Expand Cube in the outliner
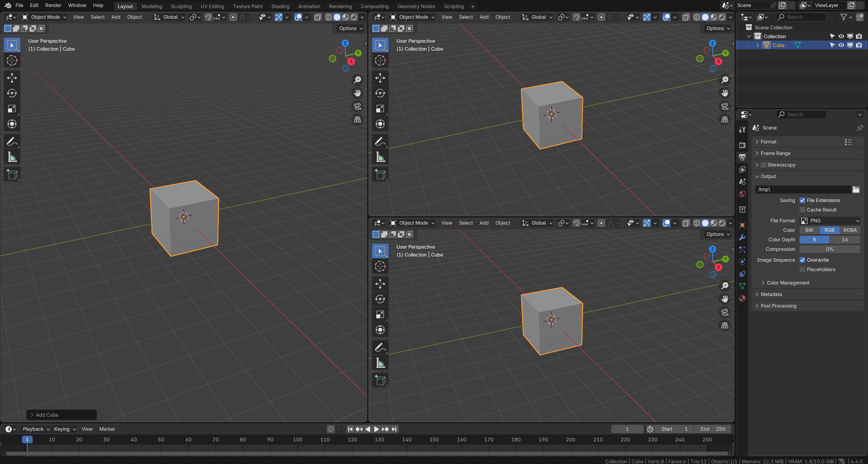Image resolution: width=868 pixels, height=464 pixels. (x=757, y=45)
